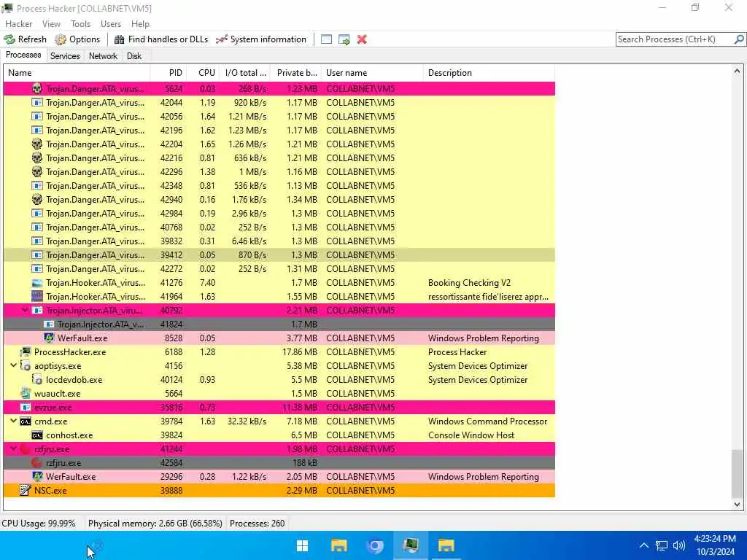Viewport: 747px width, 560px height.
Task: Click the conhost.exe console icon
Action: [37, 435]
